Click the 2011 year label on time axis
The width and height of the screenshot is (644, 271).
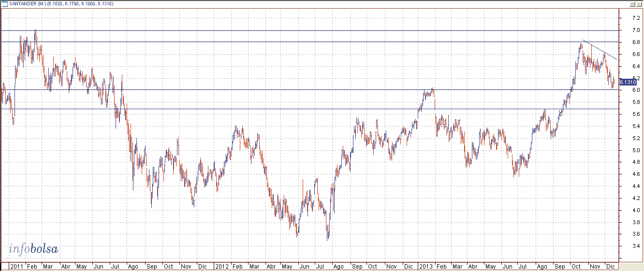click(16, 267)
